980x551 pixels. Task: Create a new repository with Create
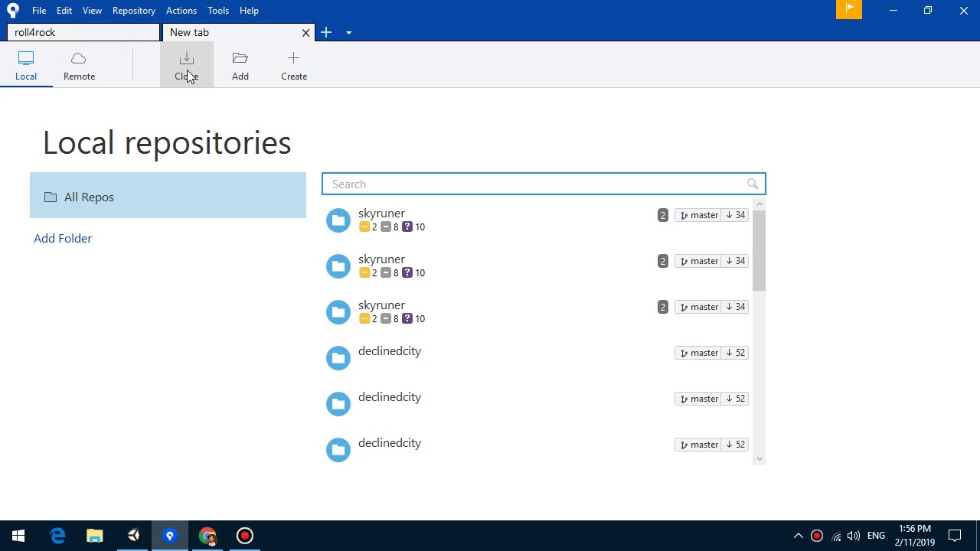pos(294,66)
